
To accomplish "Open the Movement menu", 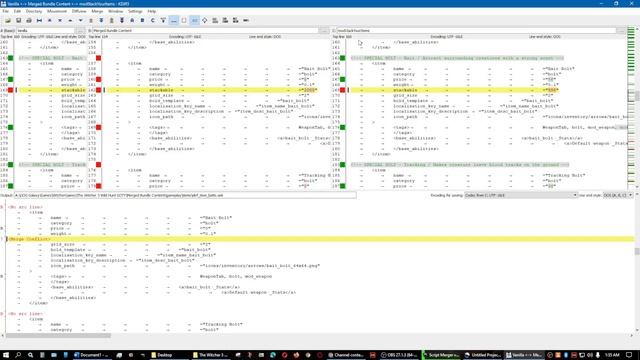I will (x=57, y=11).
